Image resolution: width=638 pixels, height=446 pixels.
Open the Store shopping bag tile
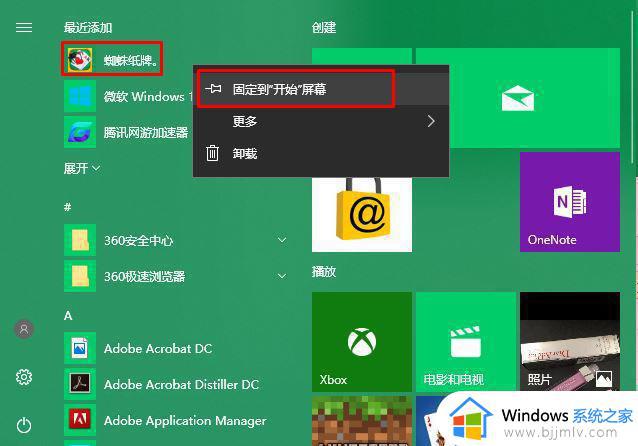point(362,214)
